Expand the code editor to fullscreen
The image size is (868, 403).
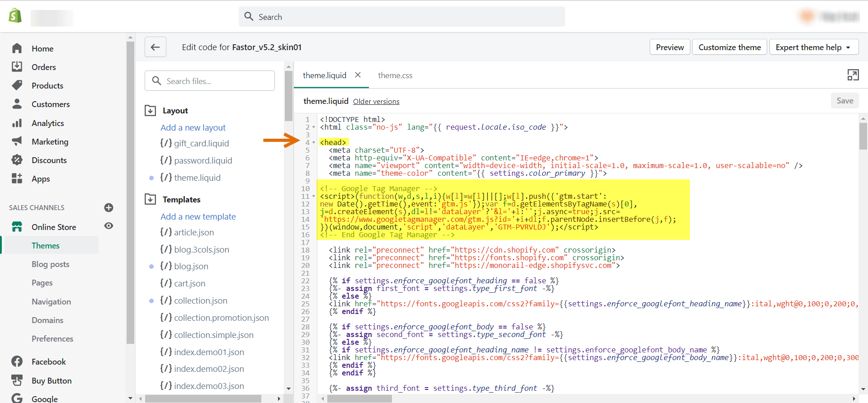coord(853,75)
